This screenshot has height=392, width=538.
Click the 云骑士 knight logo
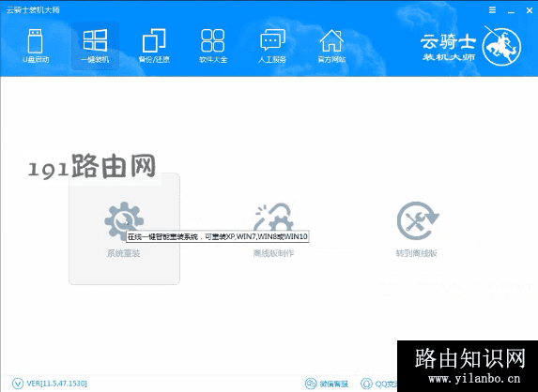click(x=501, y=46)
